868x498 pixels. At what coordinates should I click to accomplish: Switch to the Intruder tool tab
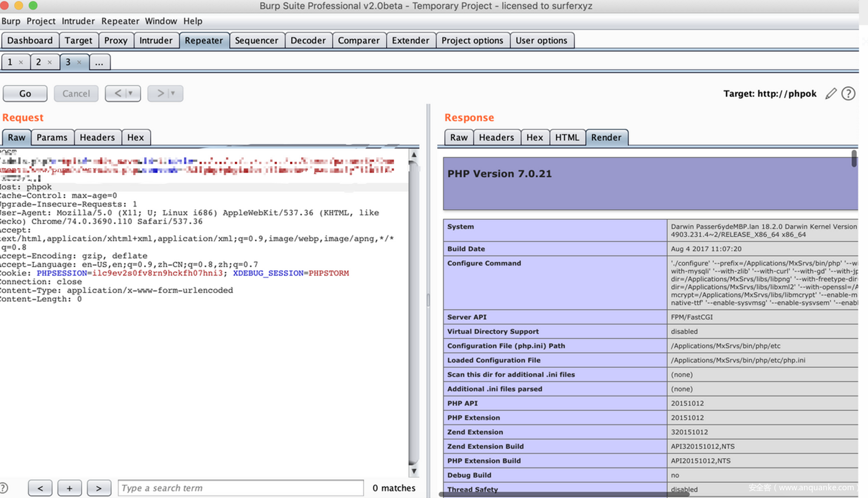156,40
